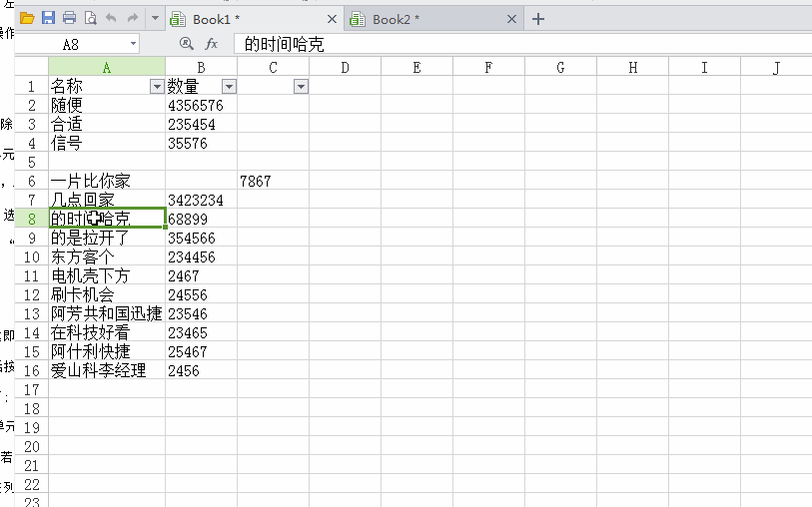Open the filter dropdown in column C
Viewport: 812px width, 507px height.
point(301,87)
